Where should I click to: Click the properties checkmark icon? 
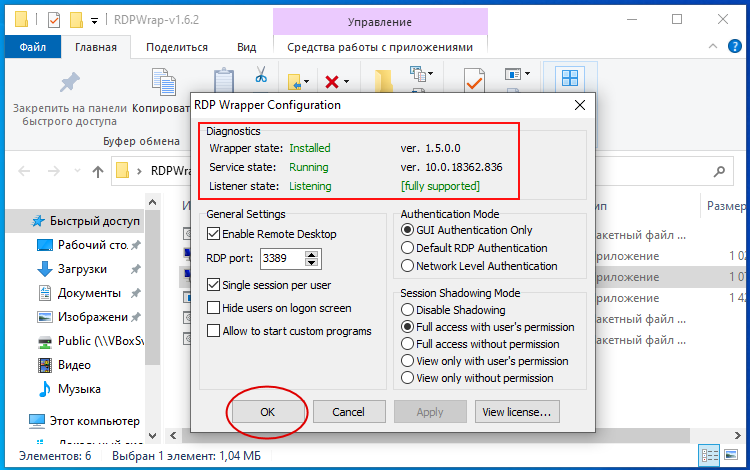tap(474, 80)
